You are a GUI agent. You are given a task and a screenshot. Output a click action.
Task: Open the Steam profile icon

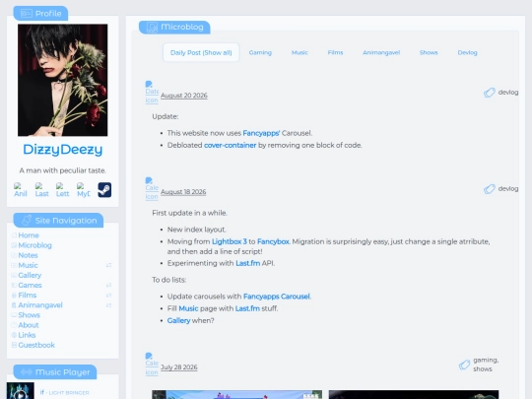tap(104, 190)
